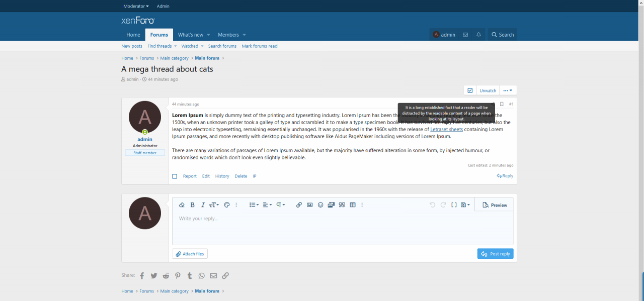This screenshot has height=301, width=644.
Task: Switch to the Forums tab
Action: pyautogui.click(x=159, y=35)
